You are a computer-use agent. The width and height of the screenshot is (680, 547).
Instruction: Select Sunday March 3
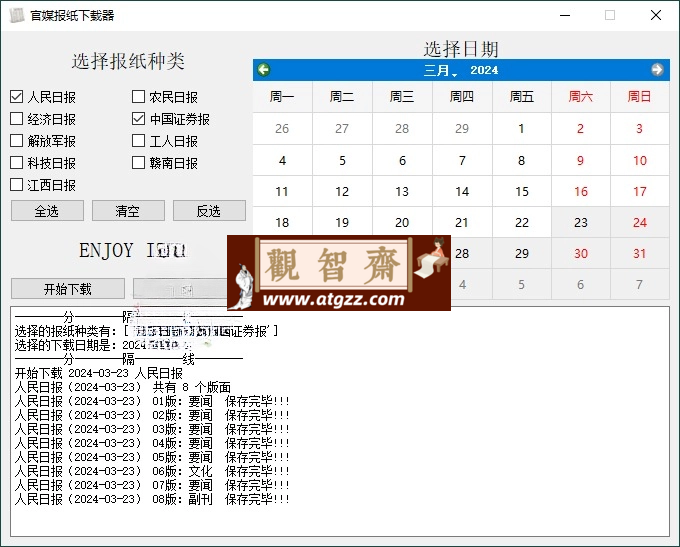tap(640, 129)
